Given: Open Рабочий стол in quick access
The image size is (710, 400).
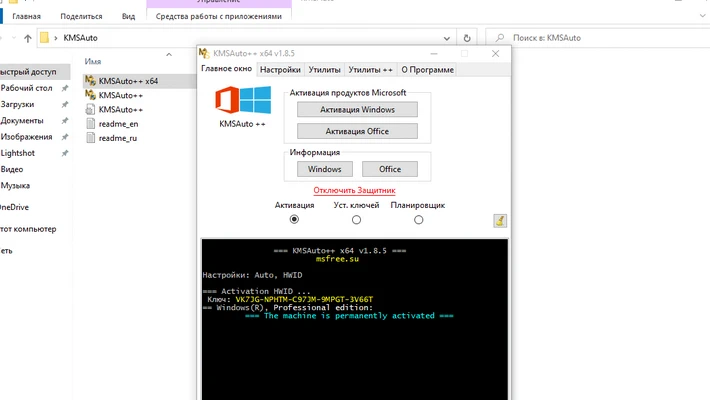Looking at the screenshot, I should 26,88.
